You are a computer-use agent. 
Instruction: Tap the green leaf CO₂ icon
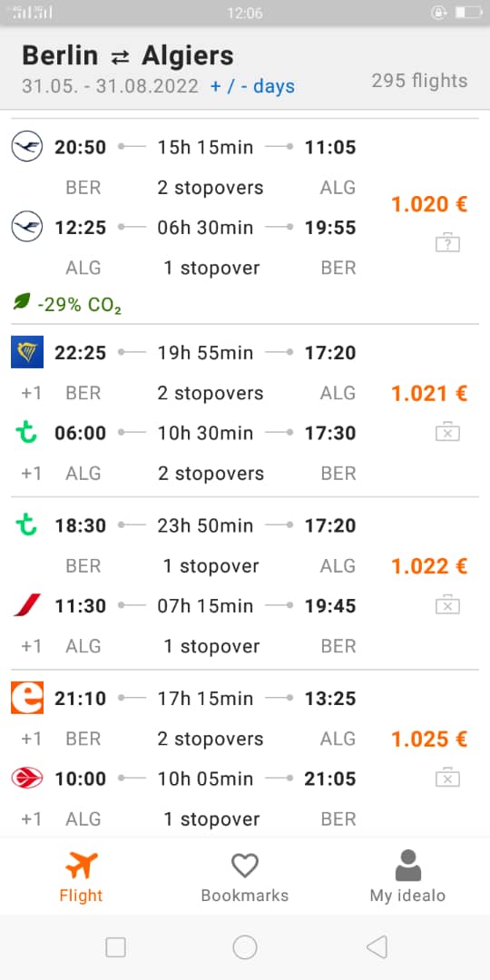22,303
